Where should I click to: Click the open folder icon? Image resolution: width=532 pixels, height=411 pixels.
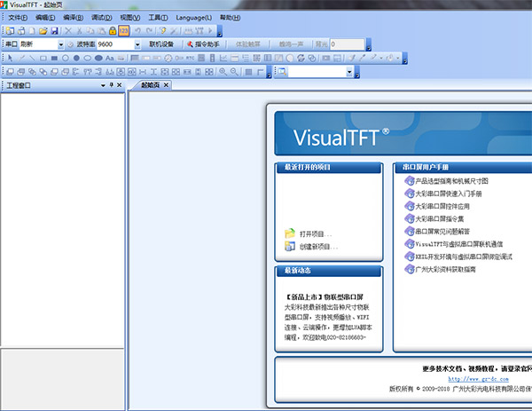click(x=43, y=31)
